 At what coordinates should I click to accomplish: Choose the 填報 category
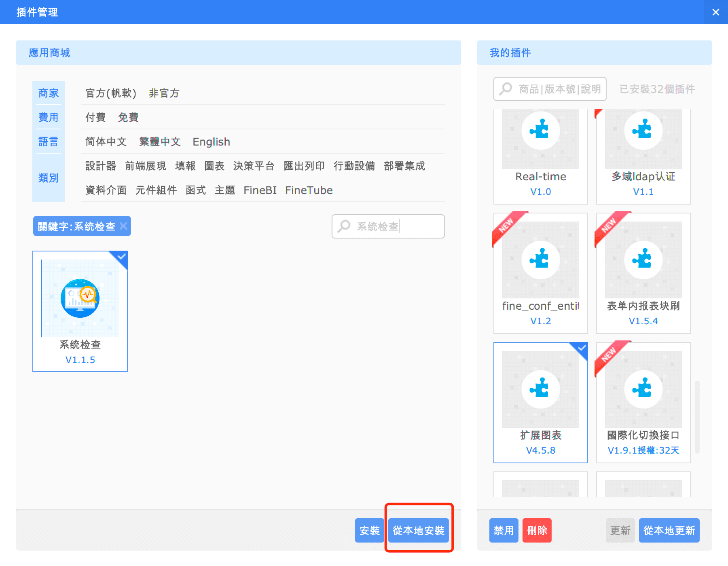(185, 166)
